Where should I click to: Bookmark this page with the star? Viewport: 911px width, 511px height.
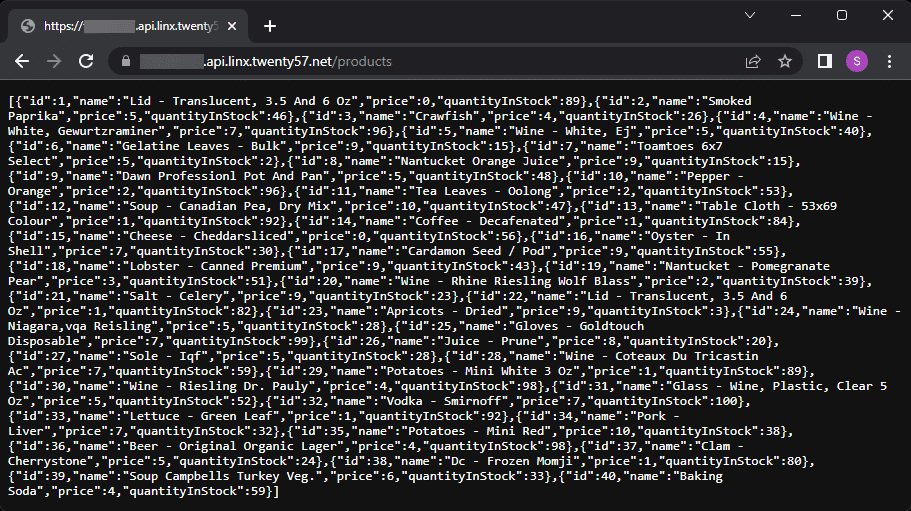pos(785,61)
